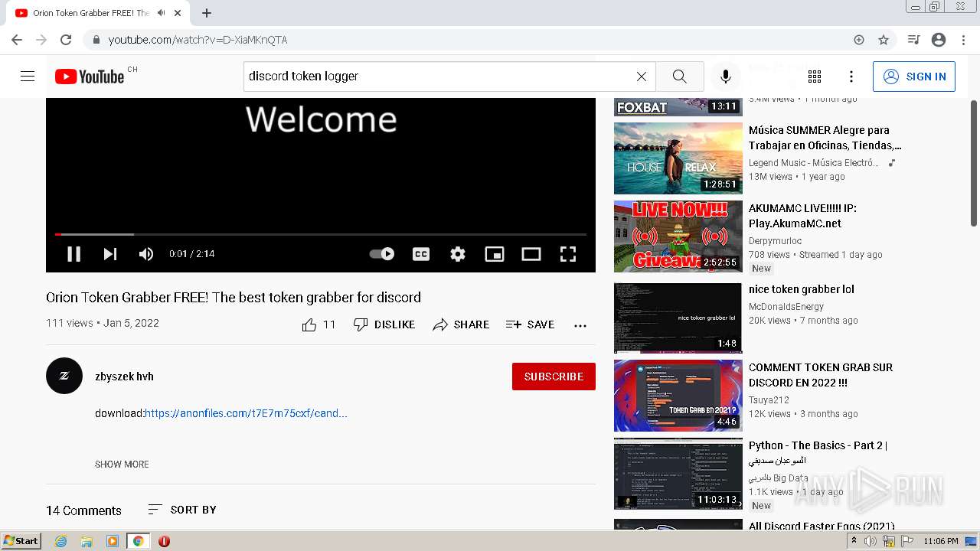Open YouTube settings three-dot menu

pyautogui.click(x=851, y=77)
